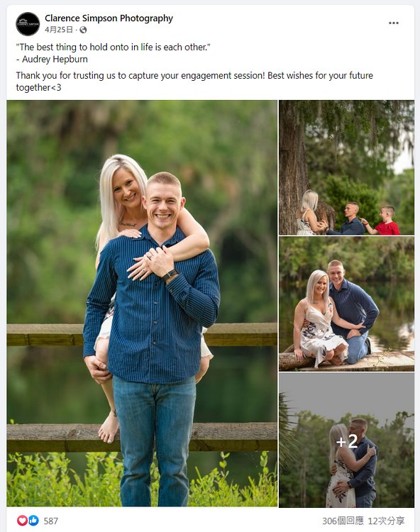Click the engagement session thank-you caption
The width and height of the screenshot is (420, 532).
click(194, 82)
